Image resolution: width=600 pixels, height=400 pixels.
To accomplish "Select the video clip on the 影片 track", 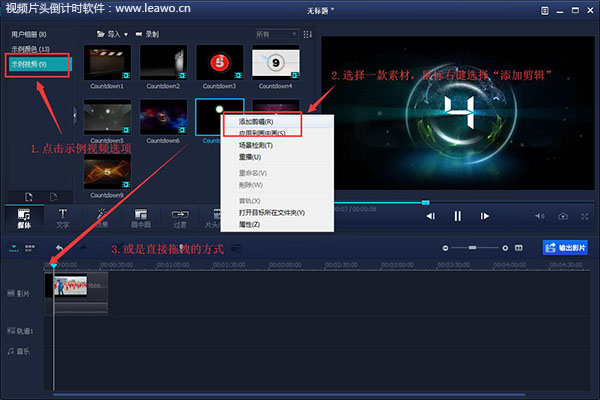I will pos(81,286).
